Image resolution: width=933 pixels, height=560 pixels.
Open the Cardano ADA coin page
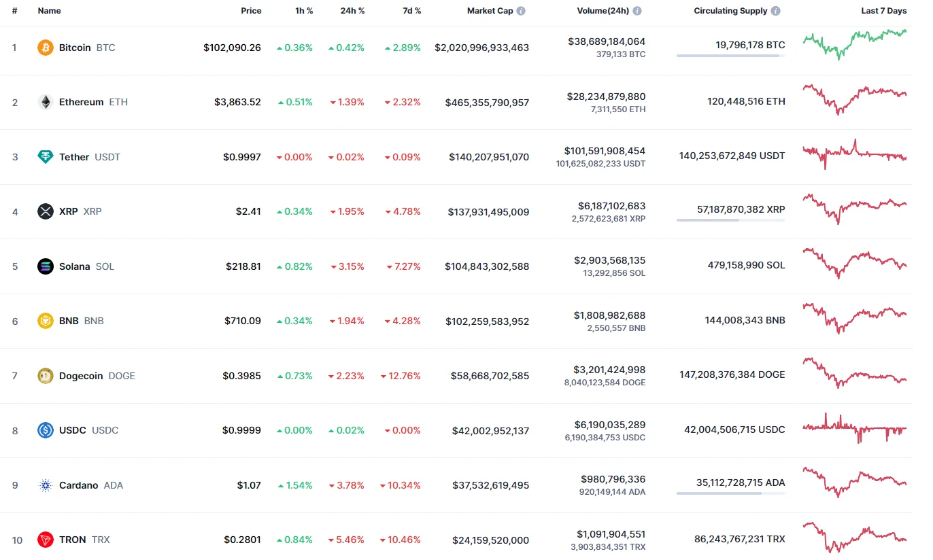[78, 485]
